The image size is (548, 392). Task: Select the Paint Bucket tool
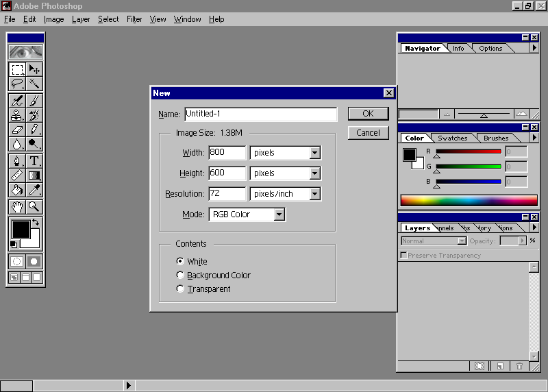click(x=16, y=190)
